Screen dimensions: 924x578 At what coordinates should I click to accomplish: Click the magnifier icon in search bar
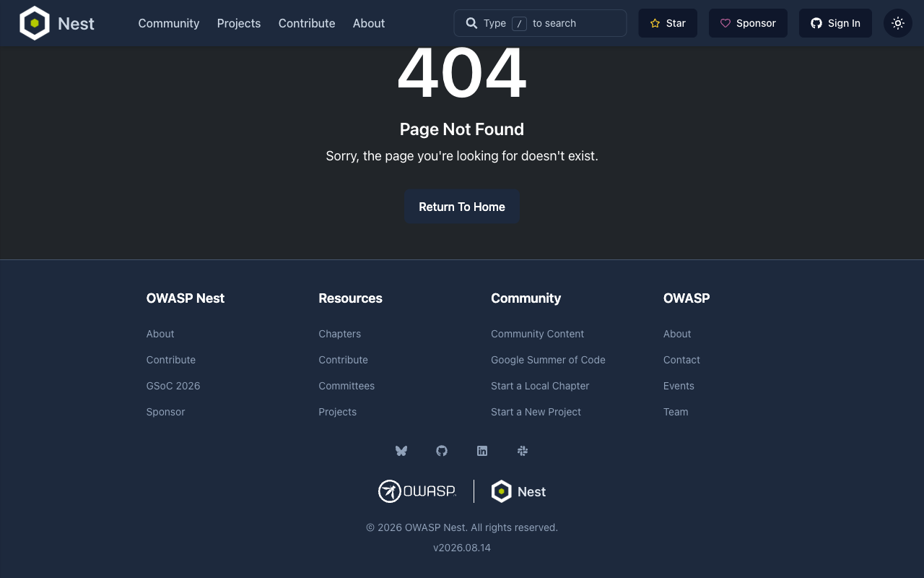click(471, 23)
